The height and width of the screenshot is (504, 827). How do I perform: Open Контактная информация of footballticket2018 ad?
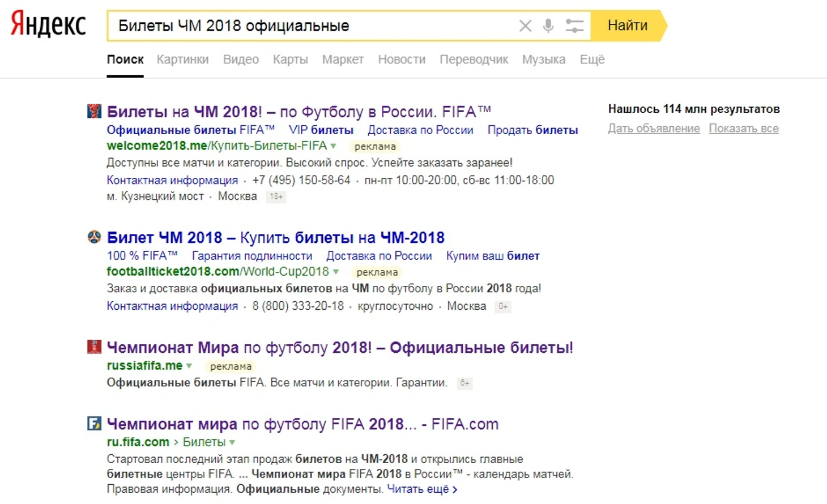click(172, 306)
